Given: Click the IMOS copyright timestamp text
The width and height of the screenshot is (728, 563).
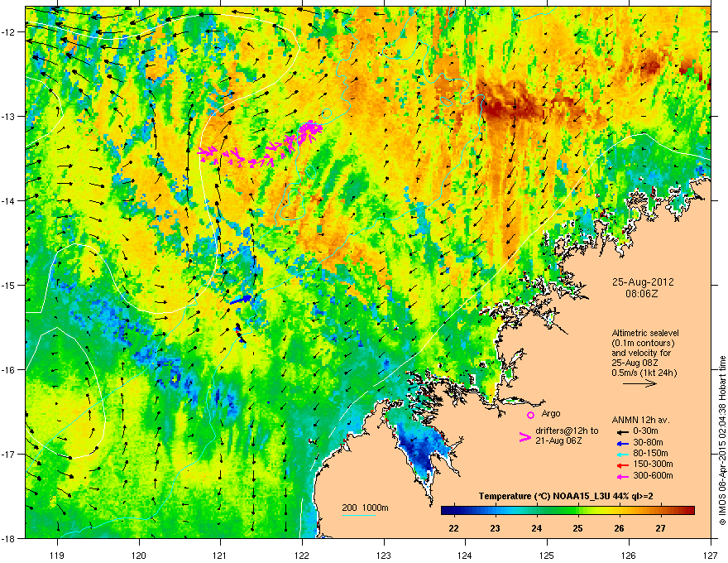Looking at the screenshot, I should tap(722, 440).
